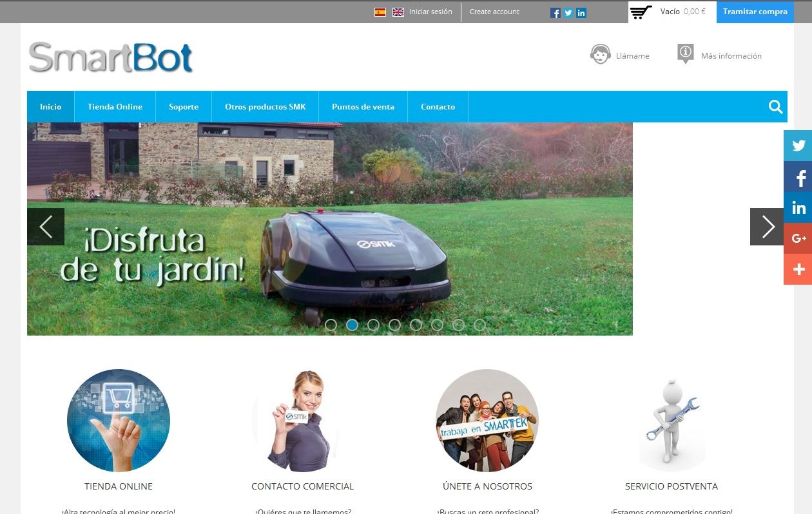Click the SERVICIO POSTVENTA heading
The image size is (812, 514).
(x=672, y=486)
